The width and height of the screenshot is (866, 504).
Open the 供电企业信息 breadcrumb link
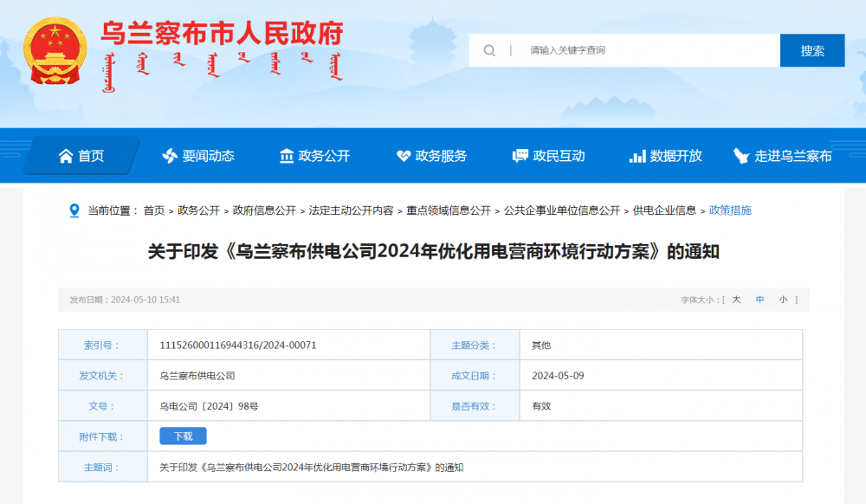[x=664, y=210]
